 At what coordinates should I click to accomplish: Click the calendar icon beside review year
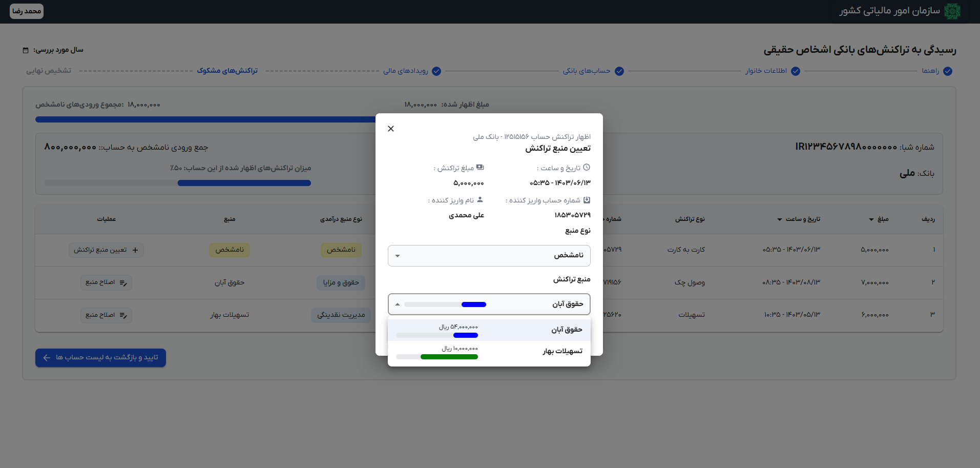pos(26,50)
